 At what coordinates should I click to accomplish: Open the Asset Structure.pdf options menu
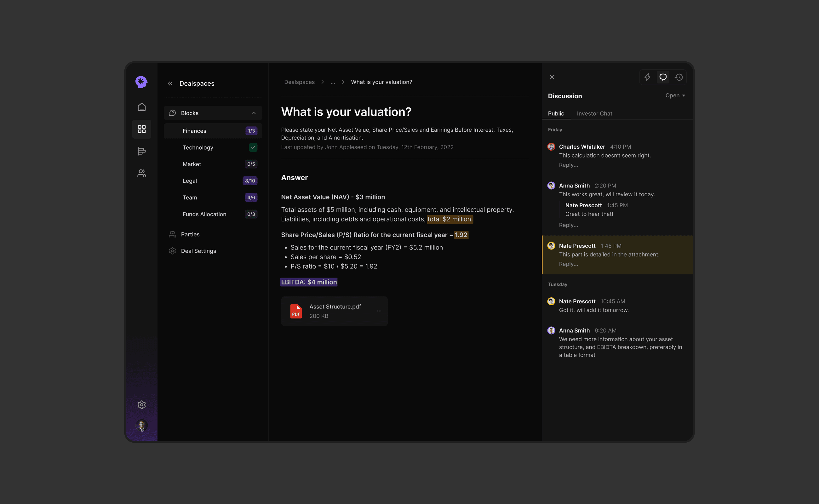(379, 311)
